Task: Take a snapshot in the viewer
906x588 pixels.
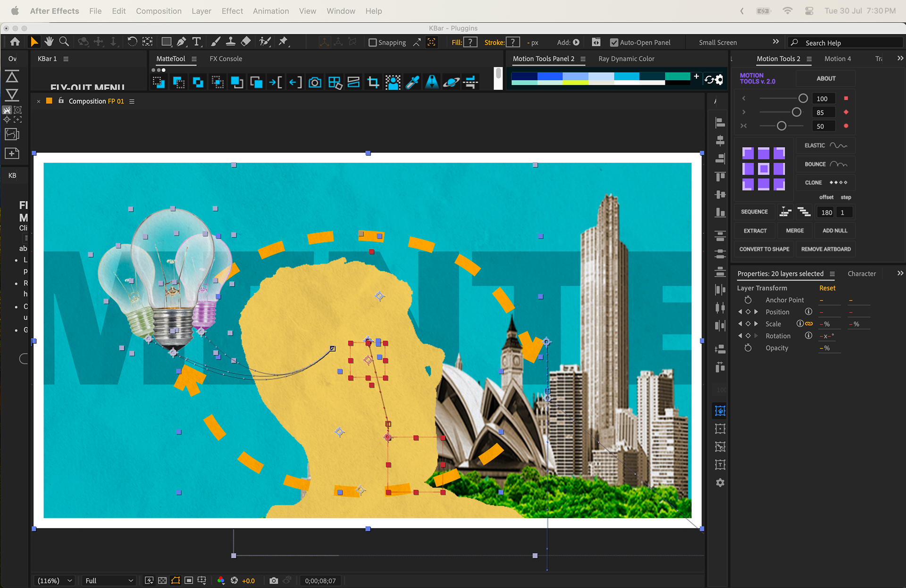Action: pos(274,580)
